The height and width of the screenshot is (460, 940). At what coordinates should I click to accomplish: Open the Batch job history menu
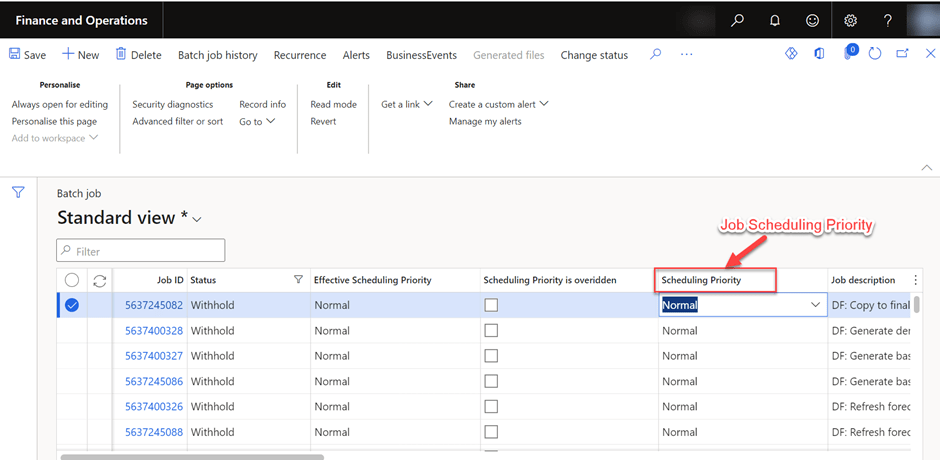pyautogui.click(x=217, y=55)
